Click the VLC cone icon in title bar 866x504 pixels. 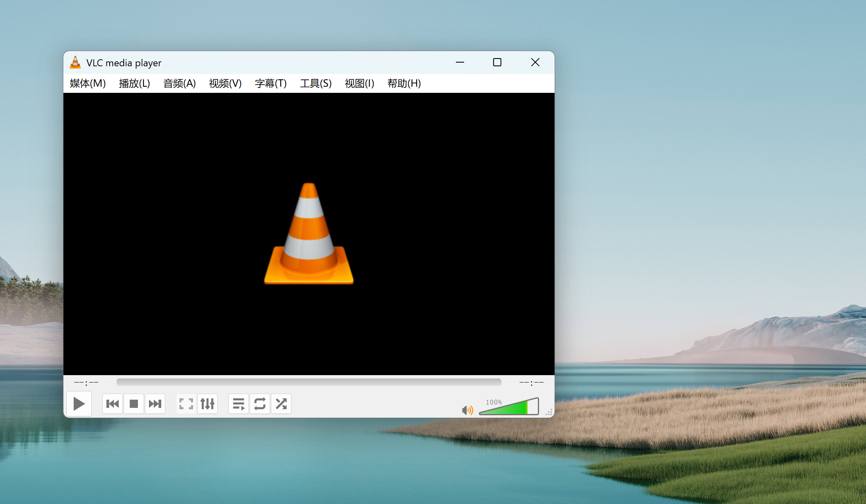pos(75,63)
